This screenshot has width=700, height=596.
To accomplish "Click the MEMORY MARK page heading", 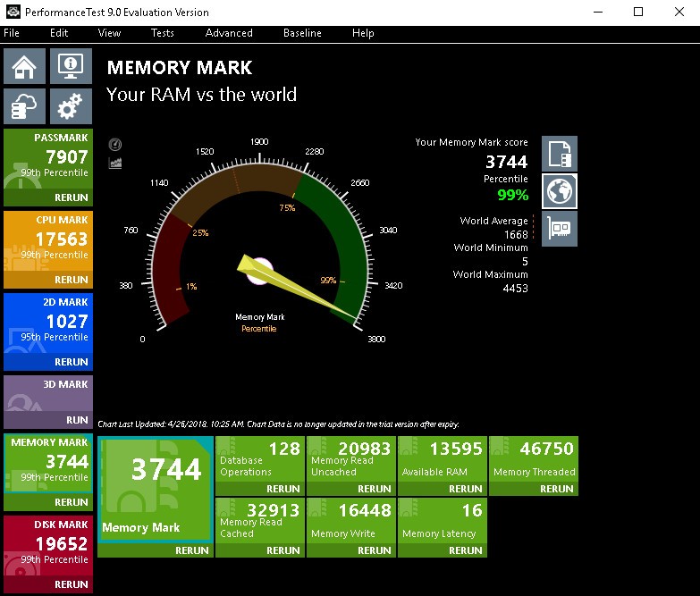I will point(180,68).
